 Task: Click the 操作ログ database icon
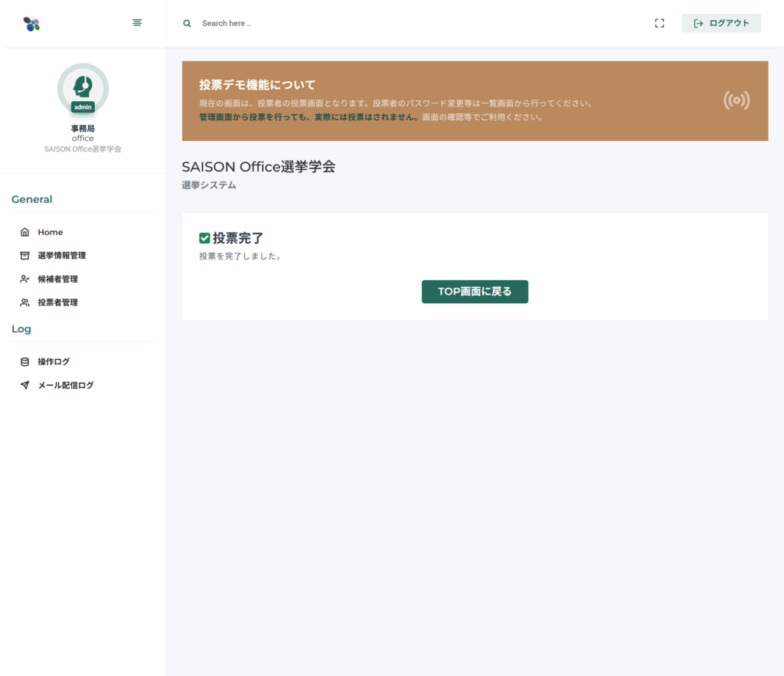coord(24,361)
